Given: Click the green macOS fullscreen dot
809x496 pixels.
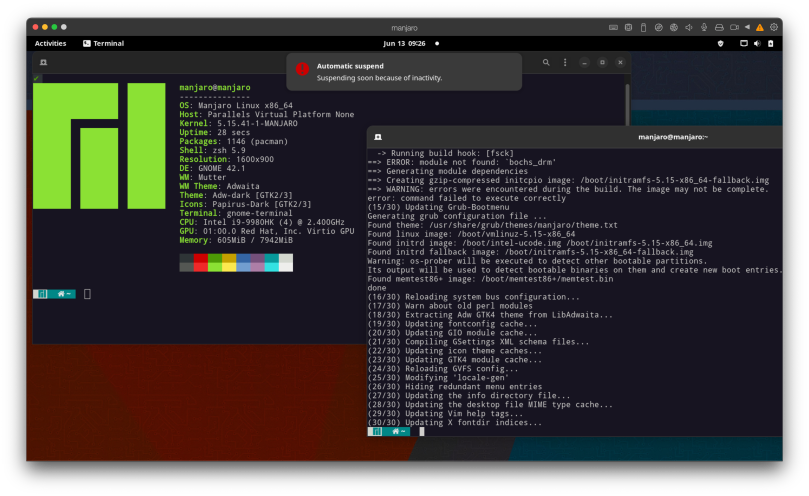Looking at the screenshot, I should pos(54,27).
